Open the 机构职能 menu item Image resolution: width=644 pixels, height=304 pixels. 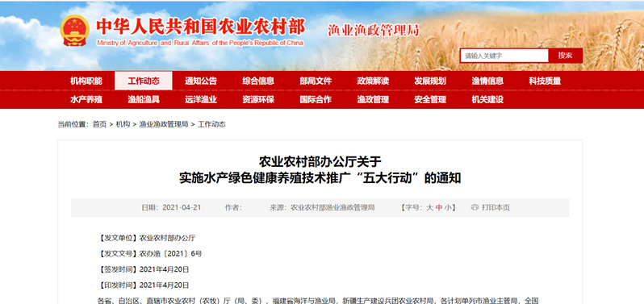tap(86, 81)
